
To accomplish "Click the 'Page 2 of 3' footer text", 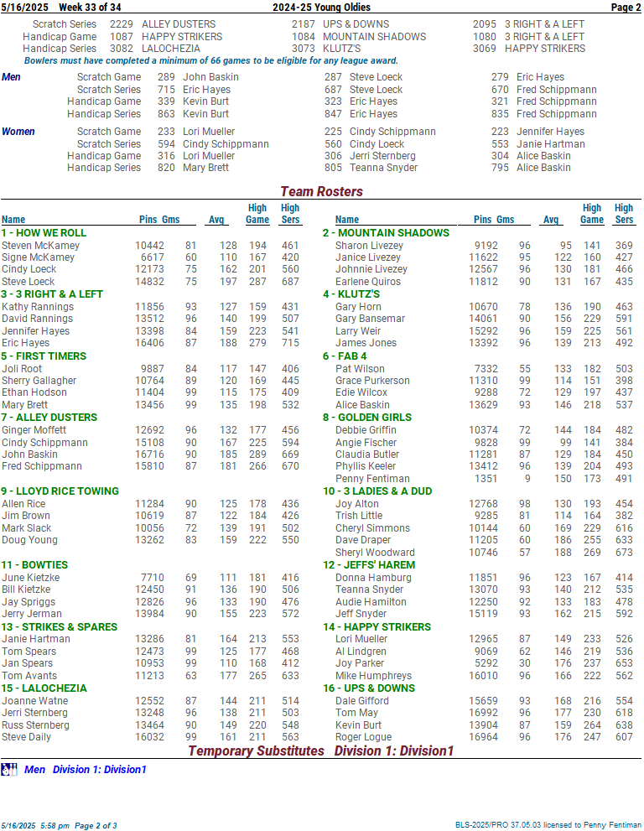I will coord(96,826).
